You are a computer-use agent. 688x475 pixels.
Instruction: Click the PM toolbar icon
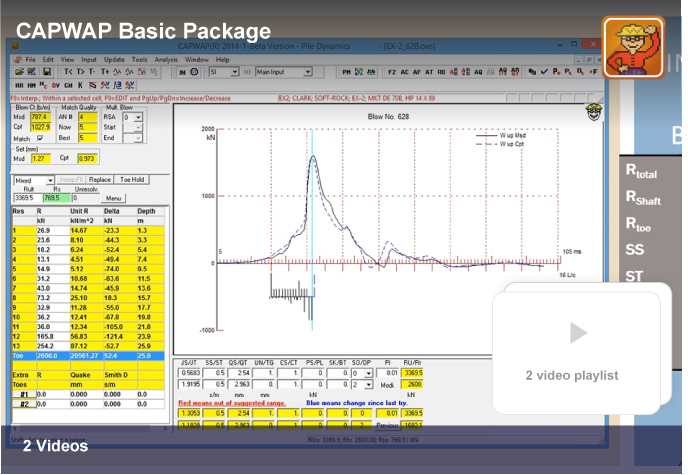pyautogui.click(x=347, y=72)
